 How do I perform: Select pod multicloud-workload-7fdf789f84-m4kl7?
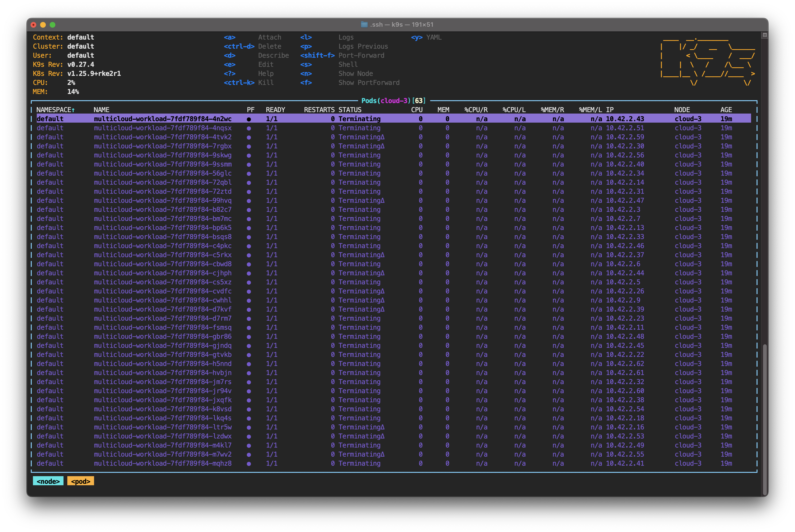[394, 445]
